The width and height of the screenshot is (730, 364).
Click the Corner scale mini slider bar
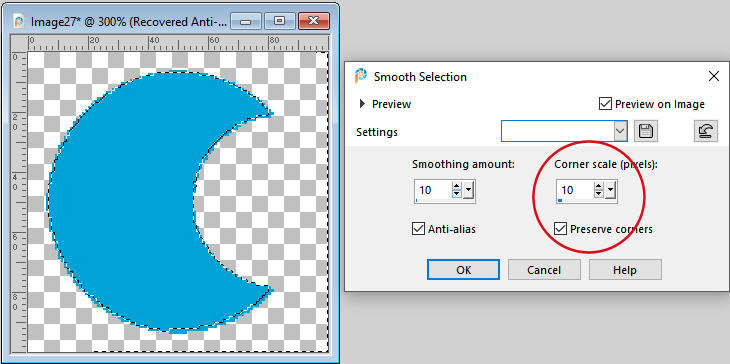coord(587,201)
